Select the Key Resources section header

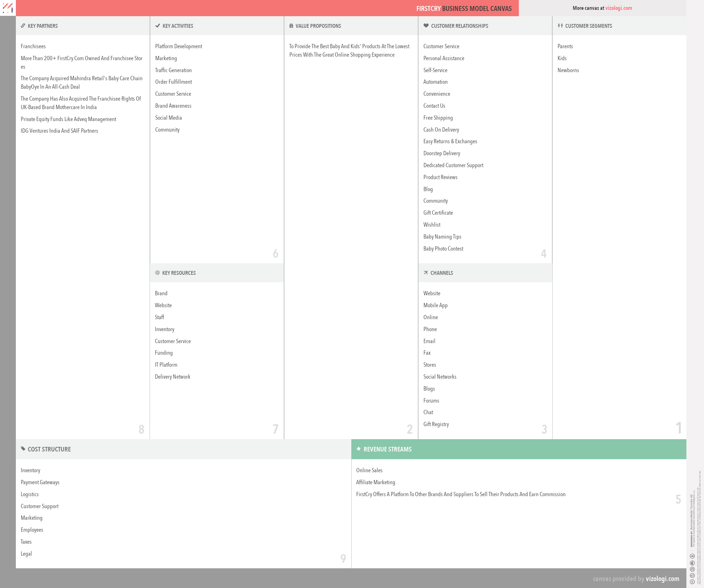(179, 273)
